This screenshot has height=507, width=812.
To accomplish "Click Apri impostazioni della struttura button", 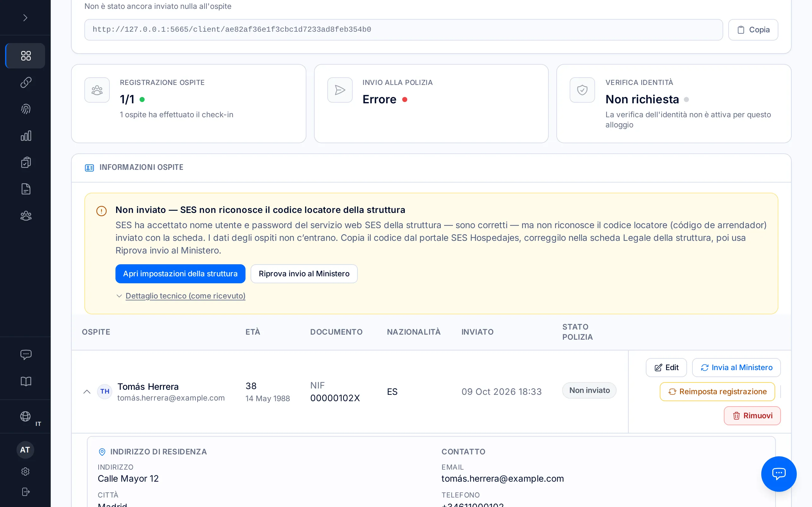I will tap(180, 273).
